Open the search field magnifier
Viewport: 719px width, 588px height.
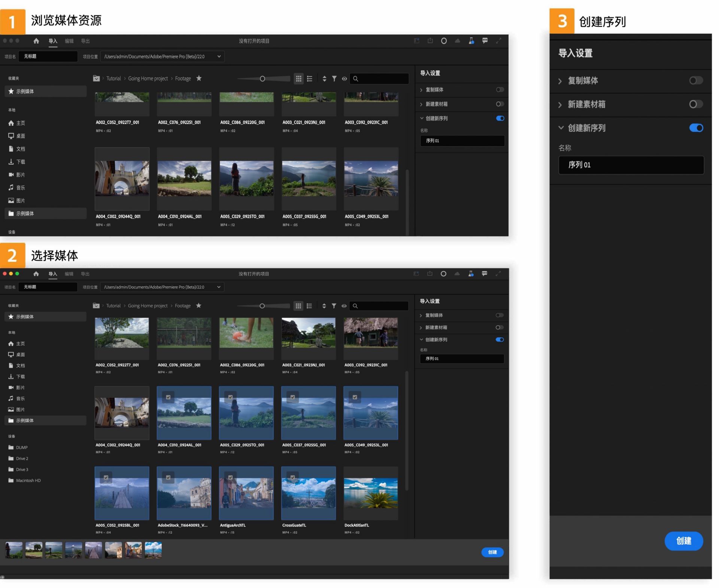(355, 79)
